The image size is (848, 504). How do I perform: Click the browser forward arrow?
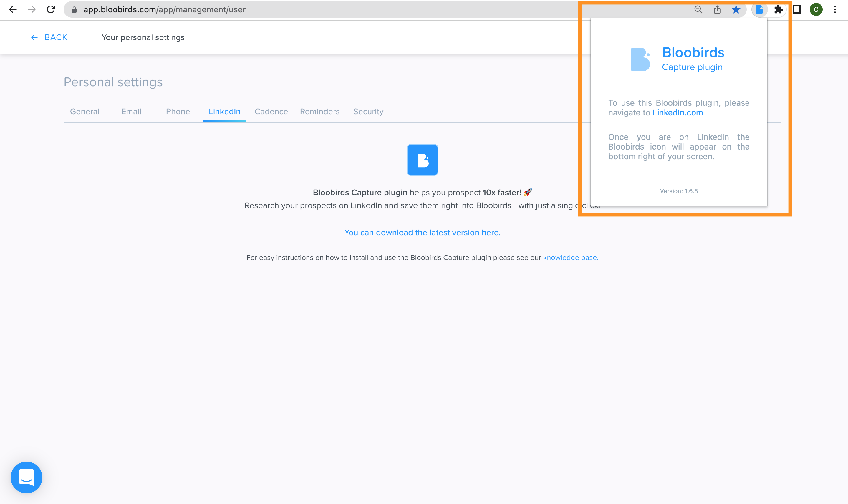coord(32,9)
